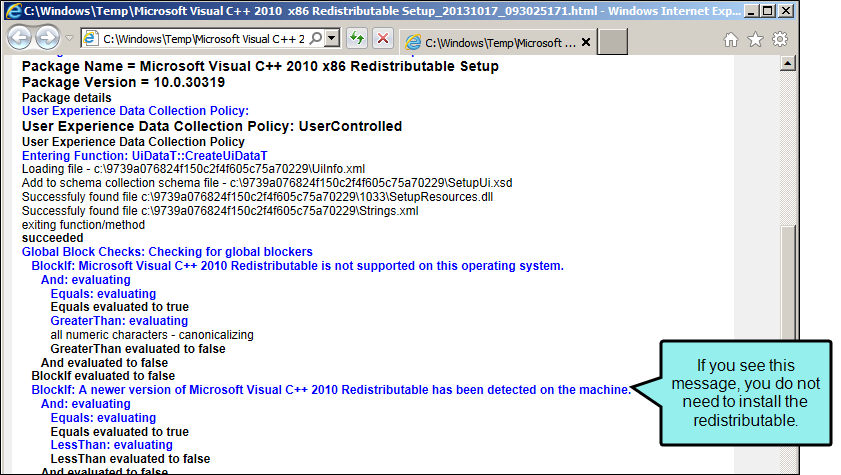The height and width of the screenshot is (475, 841).
Task: Toggle 'BlockIf: ... not supported on this operating system'
Action: (x=298, y=266)
